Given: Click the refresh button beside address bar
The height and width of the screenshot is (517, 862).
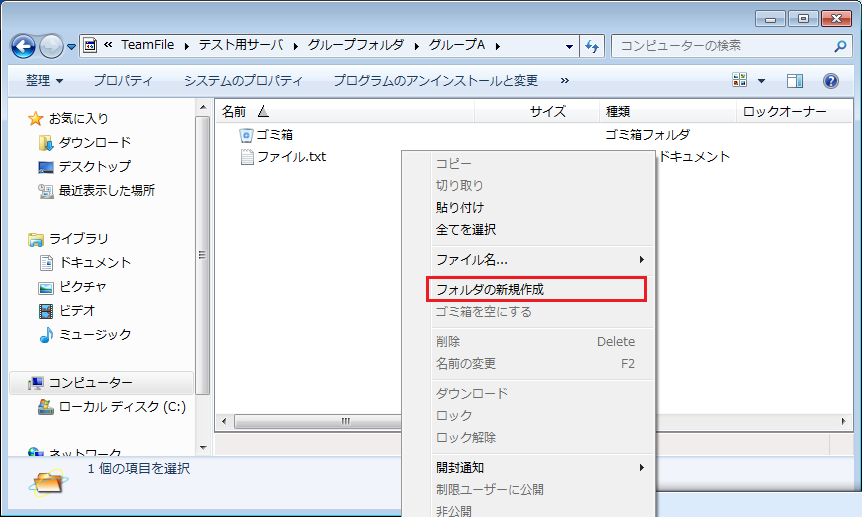Looking at the screenshot, I should tap(592, 46).
